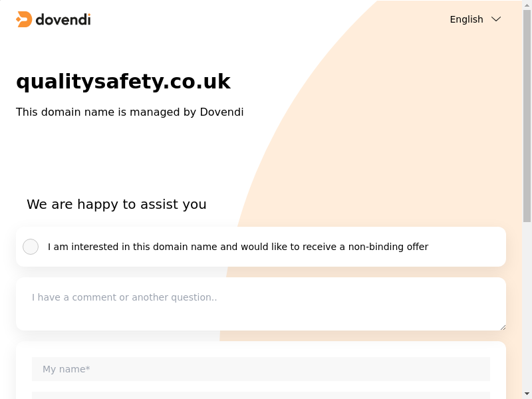This screenshot has height=399, width=532.
Task: Click the scrollbar down arrow
Action: [x=527, y=394]
